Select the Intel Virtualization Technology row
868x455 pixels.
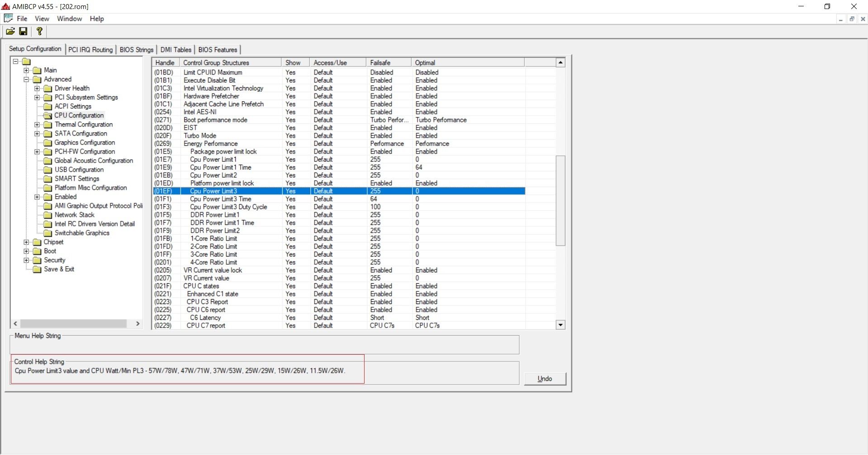click(339, 88)
